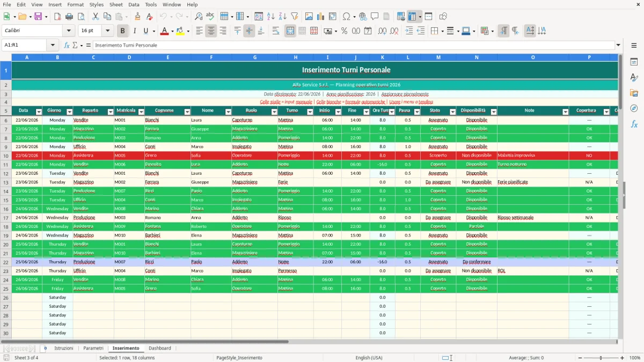Expand the formula bar

[x=618, y=45]
